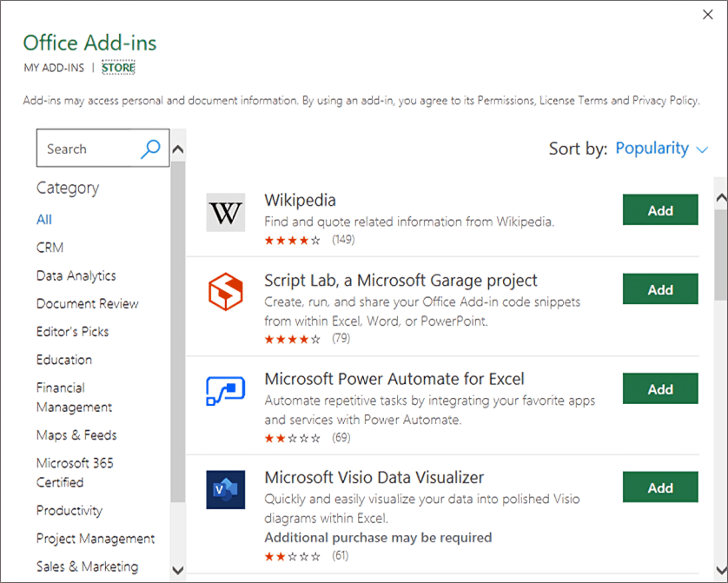Viewport: 728px width, 583px height.
Task: Click the category list scroll-up arrow
Action: [x=178, y=149]
